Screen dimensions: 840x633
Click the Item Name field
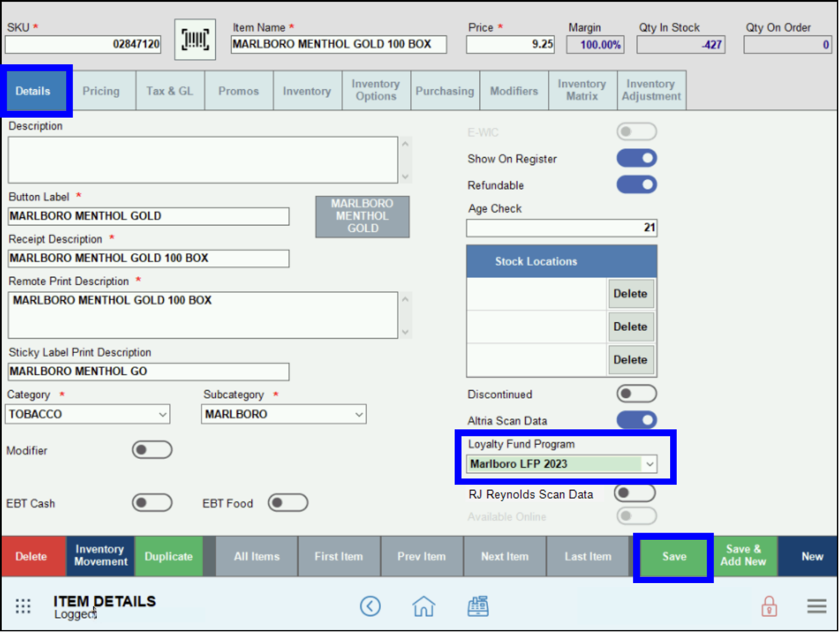click(x=339, y=44)
